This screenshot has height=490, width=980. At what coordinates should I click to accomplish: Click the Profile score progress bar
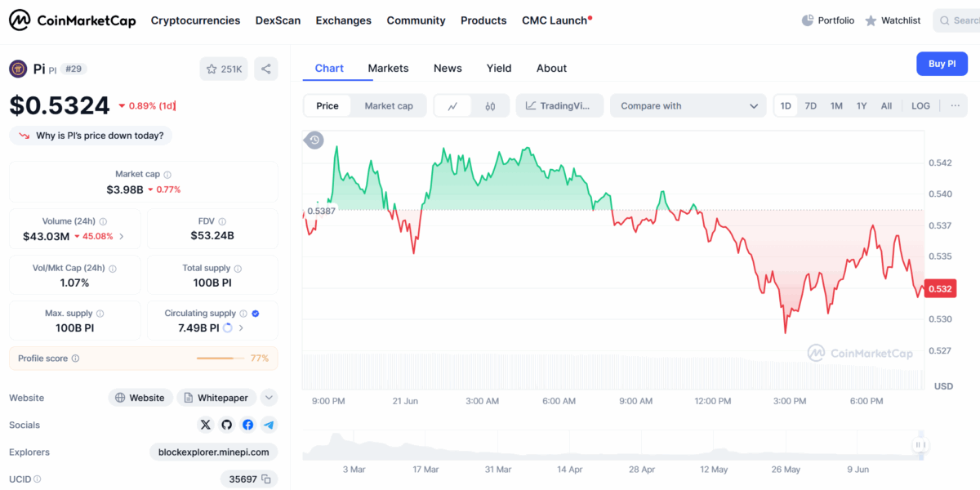(220, 359)
